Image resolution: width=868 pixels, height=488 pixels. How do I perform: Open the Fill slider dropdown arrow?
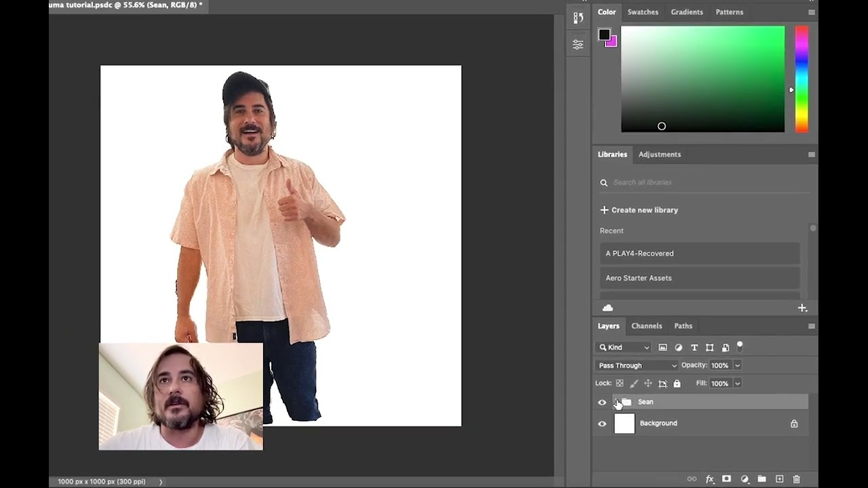737,384
